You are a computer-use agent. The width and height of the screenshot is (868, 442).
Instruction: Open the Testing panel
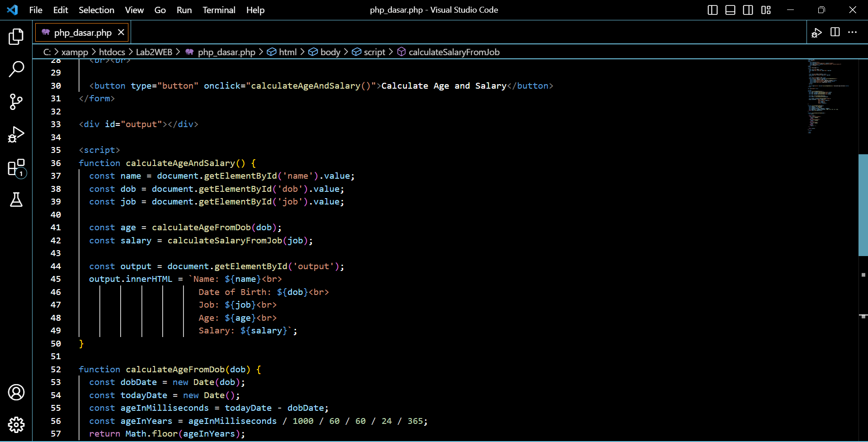point(16,200)
